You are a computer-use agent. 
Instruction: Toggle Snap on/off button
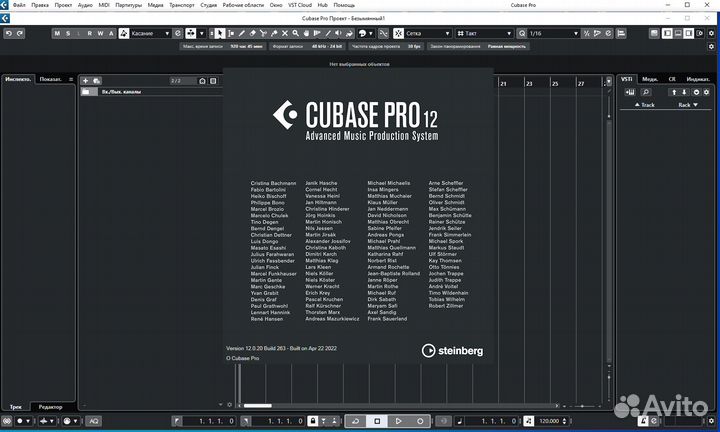click(399, 34)
